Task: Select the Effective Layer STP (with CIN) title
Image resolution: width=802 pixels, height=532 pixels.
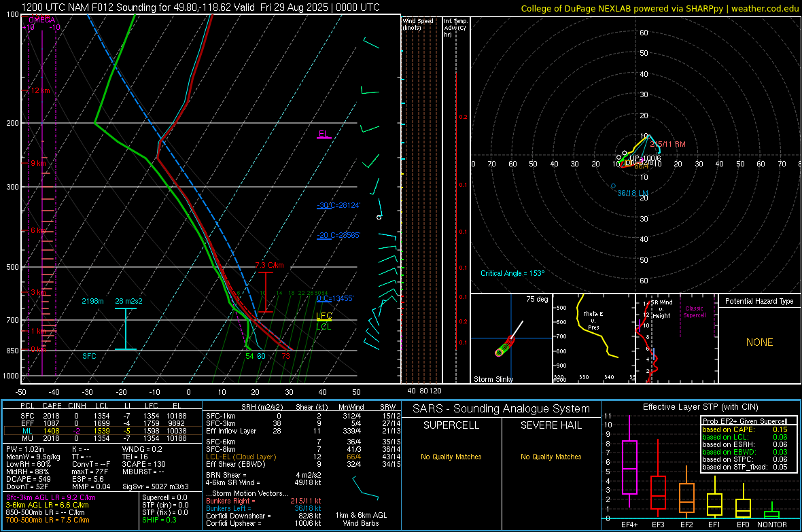Action: (700, 407)
